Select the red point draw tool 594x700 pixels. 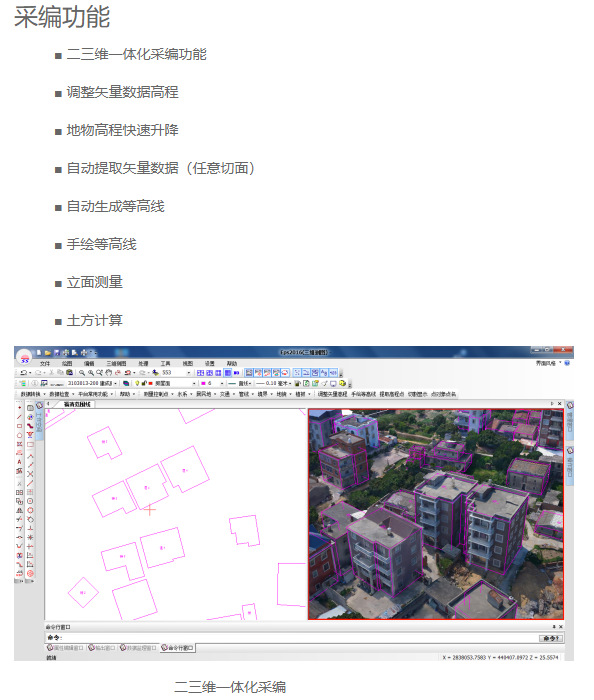coord(19,408)
